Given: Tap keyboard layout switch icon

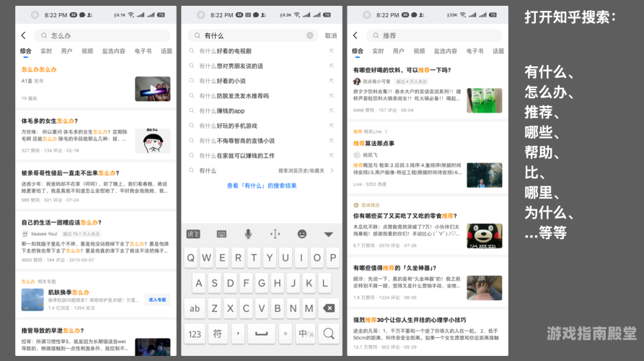Looking at the screenshot, I should (x=221, y=234).
